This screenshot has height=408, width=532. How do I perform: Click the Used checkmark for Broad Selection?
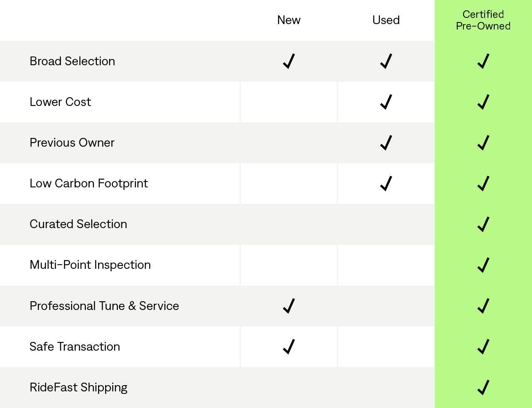386,61
